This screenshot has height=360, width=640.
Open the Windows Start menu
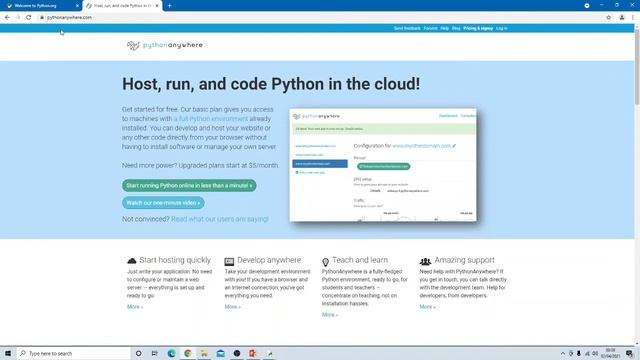[8, 353]
